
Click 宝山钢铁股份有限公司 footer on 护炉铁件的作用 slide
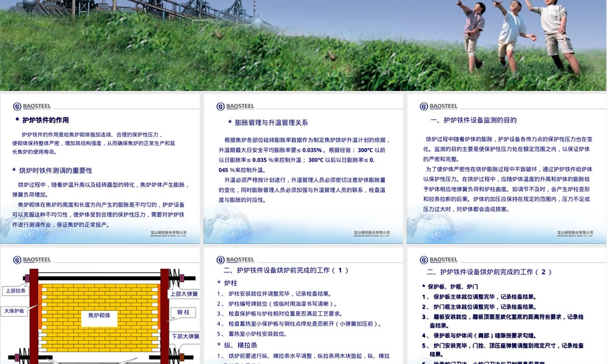[x=168, y=234]
